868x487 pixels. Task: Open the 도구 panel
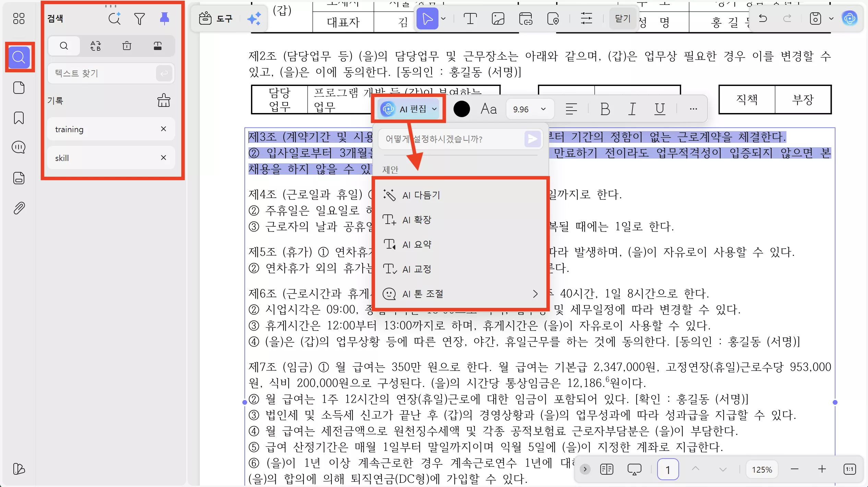216,18
